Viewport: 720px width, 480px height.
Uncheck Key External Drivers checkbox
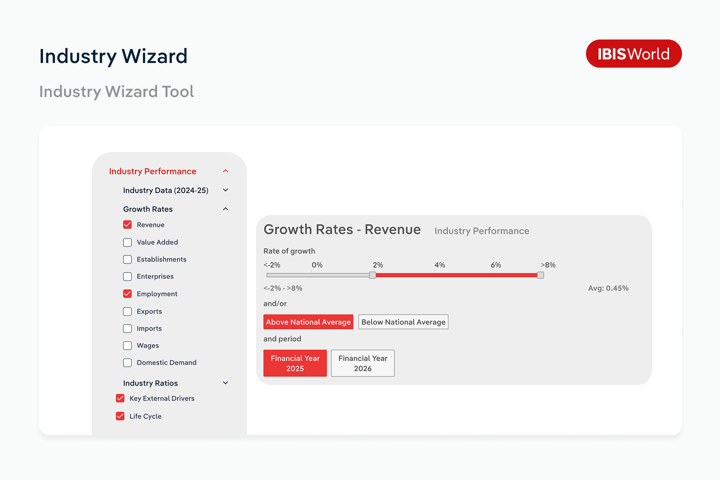tap(120, 398)
